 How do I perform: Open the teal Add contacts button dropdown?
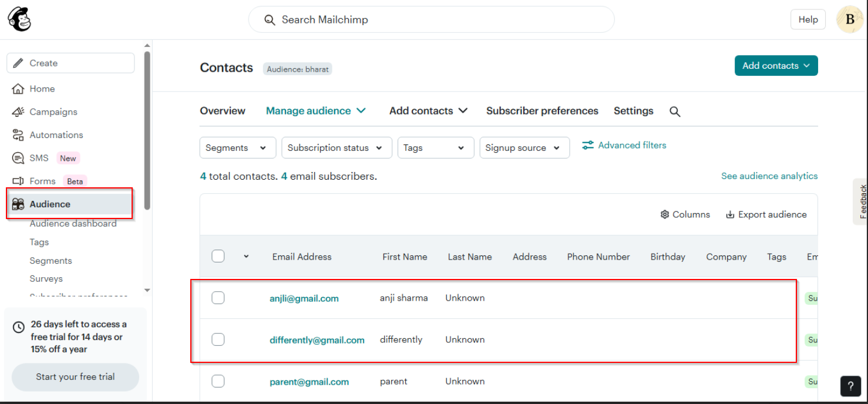click(776, 66)
